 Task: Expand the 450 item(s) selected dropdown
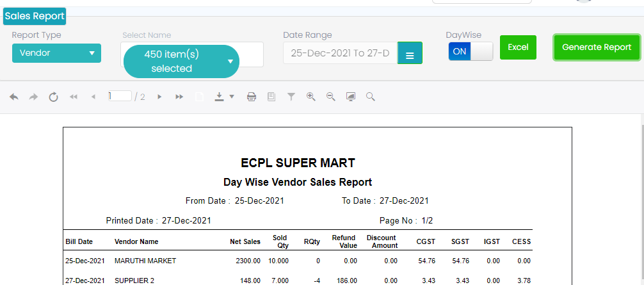(x=181, y=61)
